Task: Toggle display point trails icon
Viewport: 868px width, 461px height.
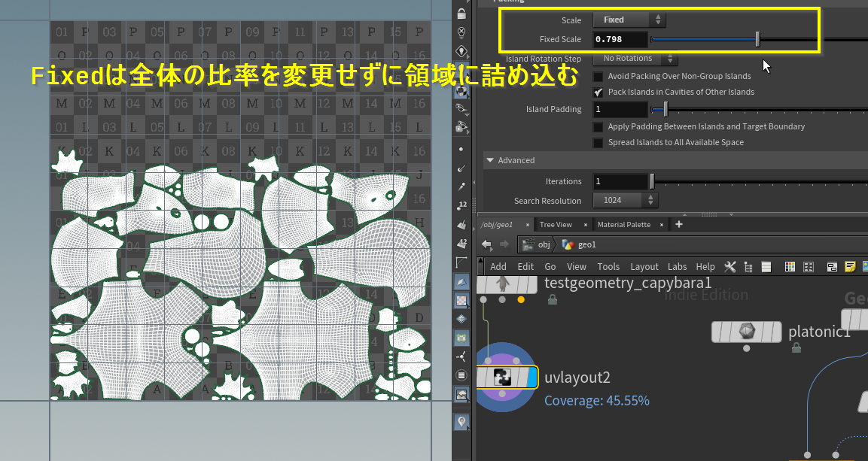Action: [461, 187]
